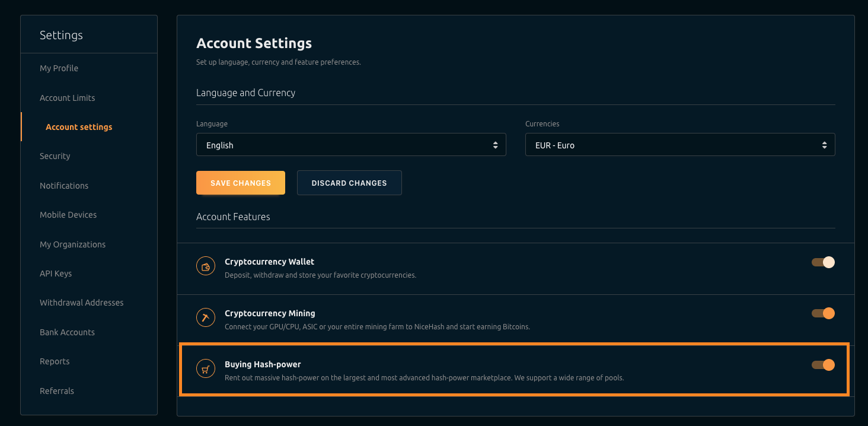Click the Buying Hash-power title text

(x=263, y=364)
